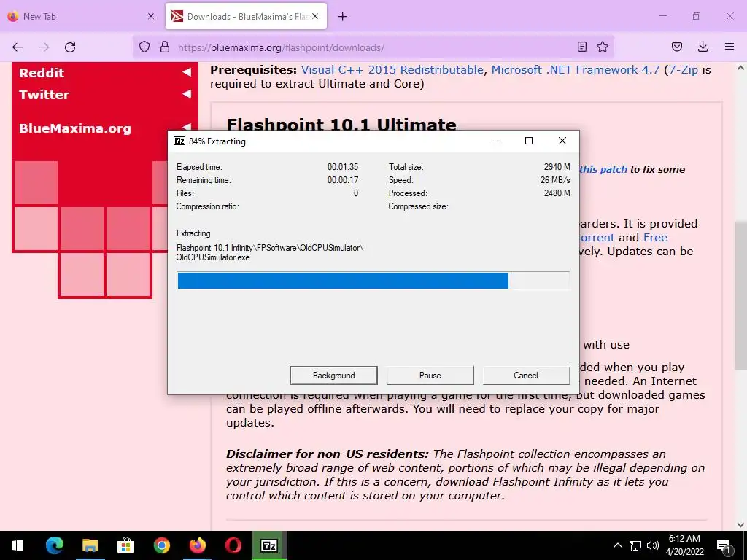
Task: Open Microsoft .NET Framework 4.7 link
Action: point(576,70)
